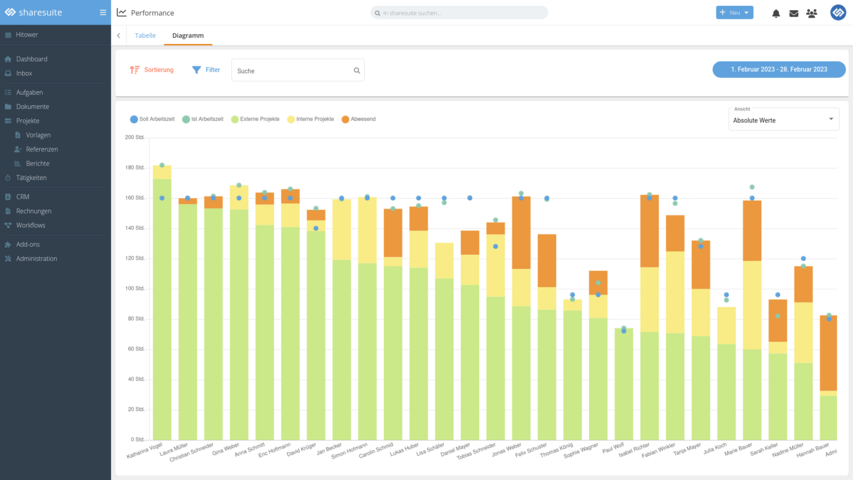Toggle the Interne Projekte yellow legend swatch
Image resolution: width=853 pixels, height=480 pixels.
291,119
